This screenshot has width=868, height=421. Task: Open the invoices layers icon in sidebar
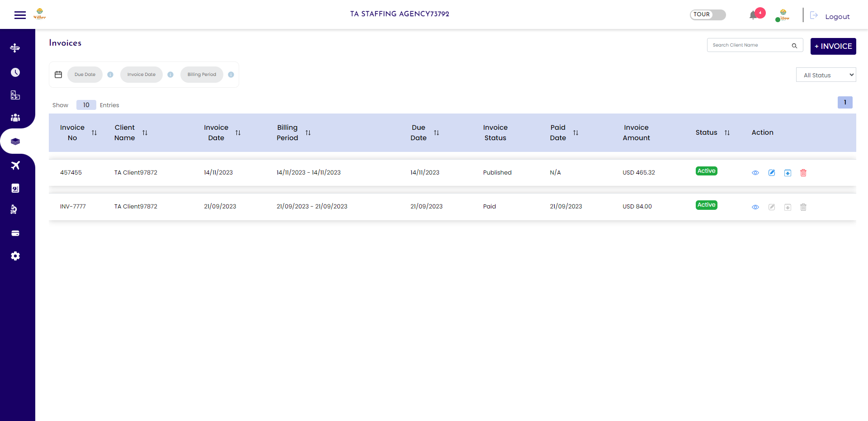tap(15, 141)
